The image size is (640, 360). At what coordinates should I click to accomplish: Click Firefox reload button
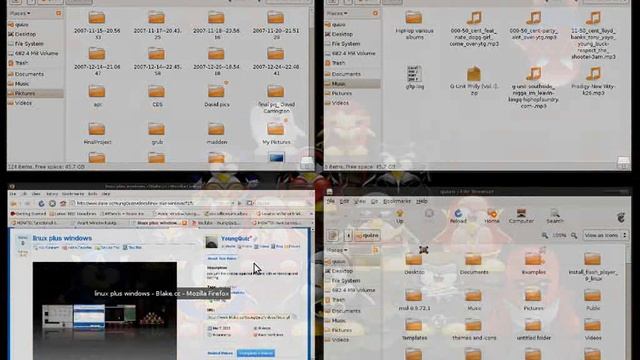(x=41, y=203)
